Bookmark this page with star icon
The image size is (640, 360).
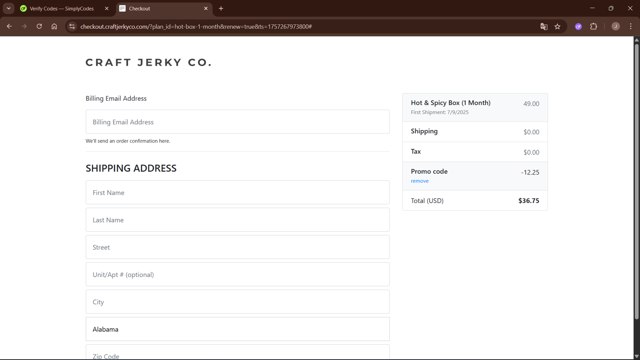click(558, 26)
